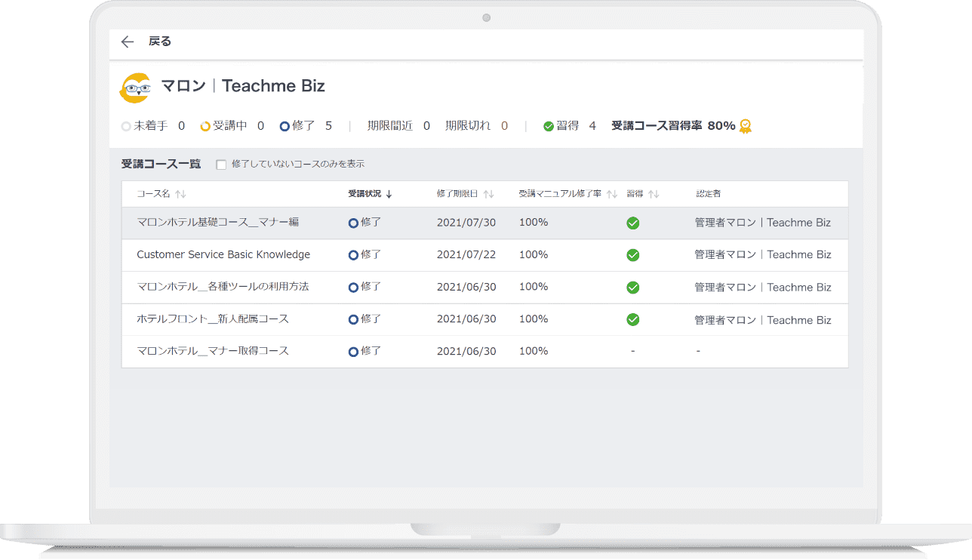972x560 pixels.
Task: Sort by コース名 column arrows
Action: 180,194
